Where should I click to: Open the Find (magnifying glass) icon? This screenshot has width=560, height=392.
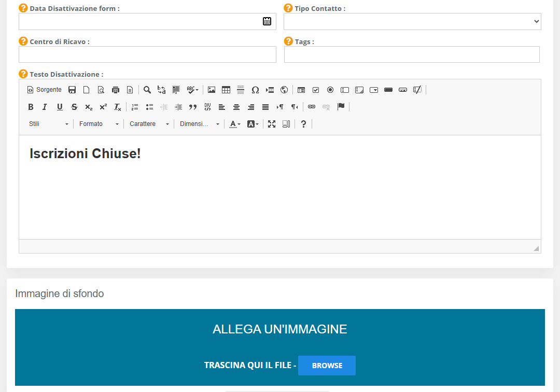pyautogui.click(x=147, y=89)
